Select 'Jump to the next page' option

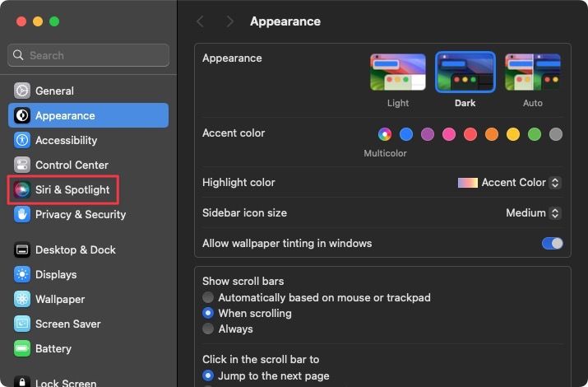tap(209, 375)
